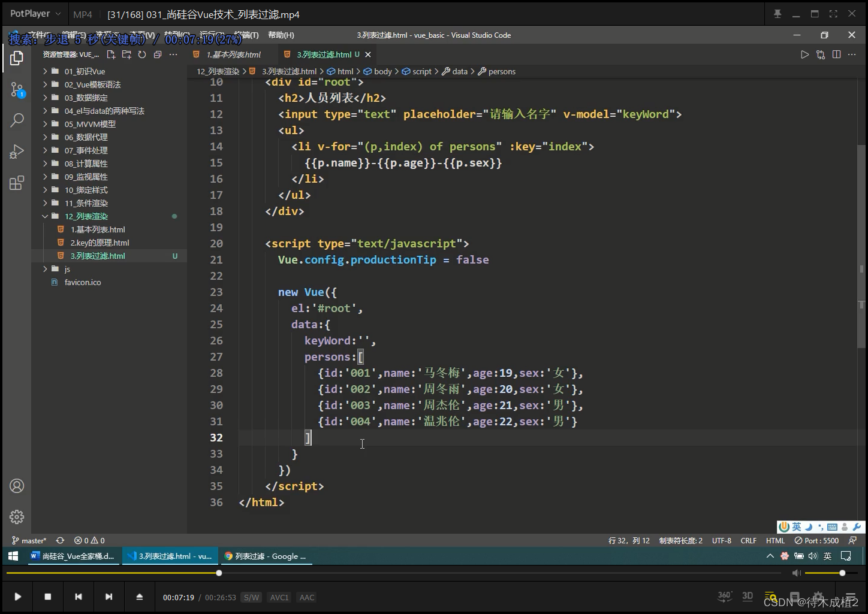Click Port : 5500 Live Server status
This screenshot has width=868, height=614.
816,540
